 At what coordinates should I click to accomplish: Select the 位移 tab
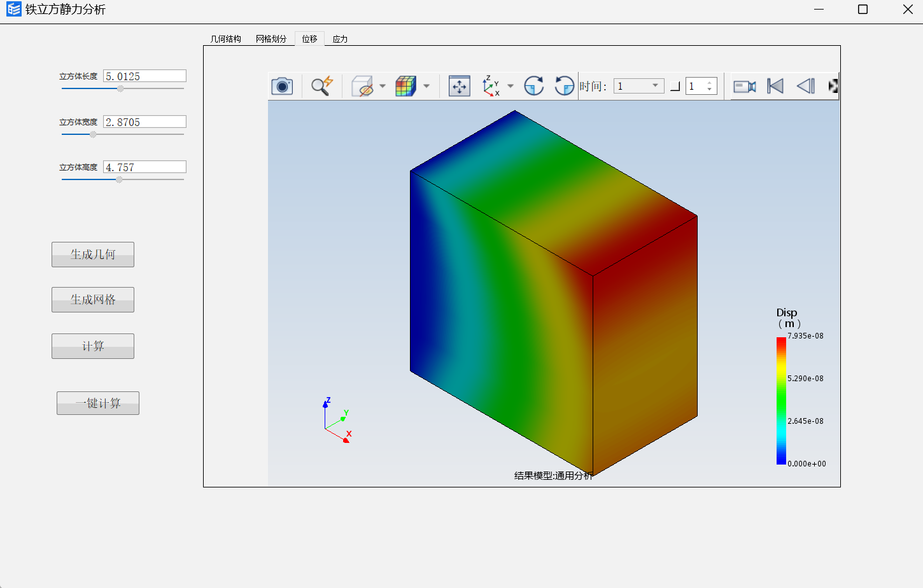click(x=309, y=39)
